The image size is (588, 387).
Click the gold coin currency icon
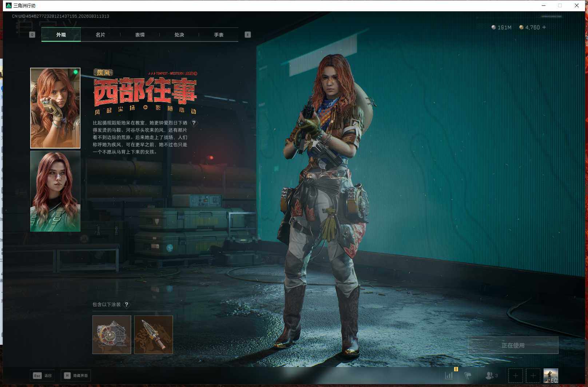[x=521, y=27]
